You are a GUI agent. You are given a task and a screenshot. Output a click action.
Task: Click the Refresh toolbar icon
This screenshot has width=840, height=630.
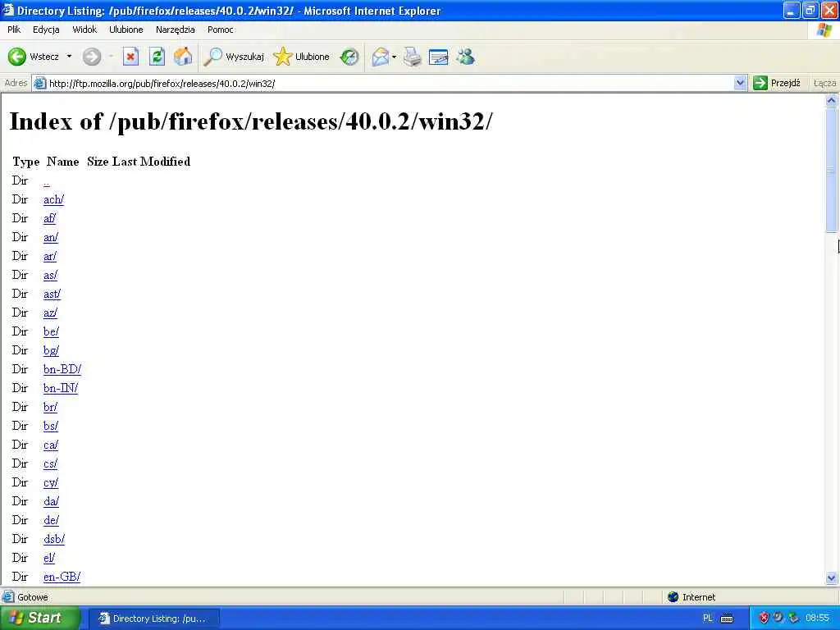pos(157,57)
